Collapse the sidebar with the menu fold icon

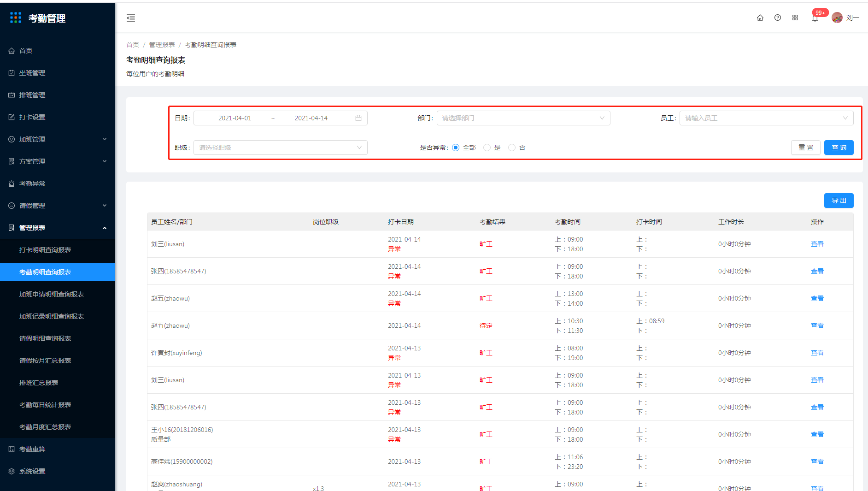coord(131,18)
